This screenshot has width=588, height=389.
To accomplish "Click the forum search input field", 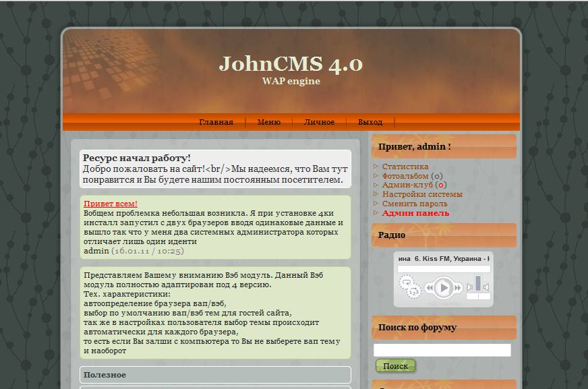I will pyautogui.click(x=442, y=350).
